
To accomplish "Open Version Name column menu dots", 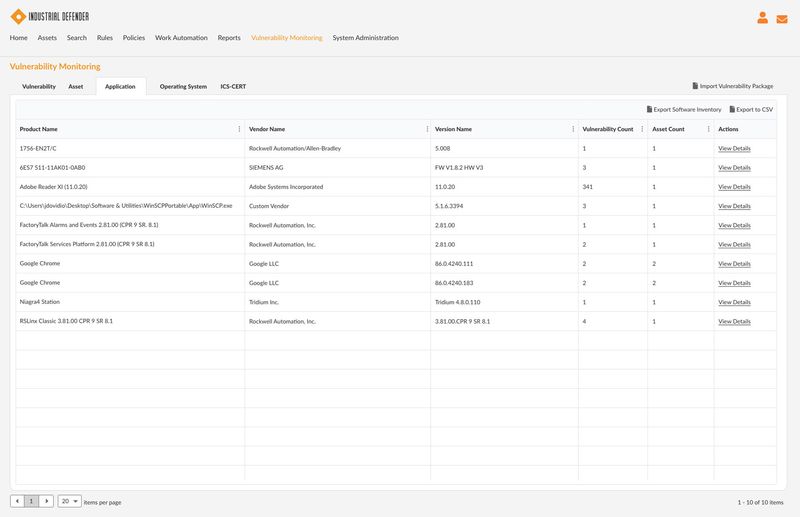I will [573, 129].
